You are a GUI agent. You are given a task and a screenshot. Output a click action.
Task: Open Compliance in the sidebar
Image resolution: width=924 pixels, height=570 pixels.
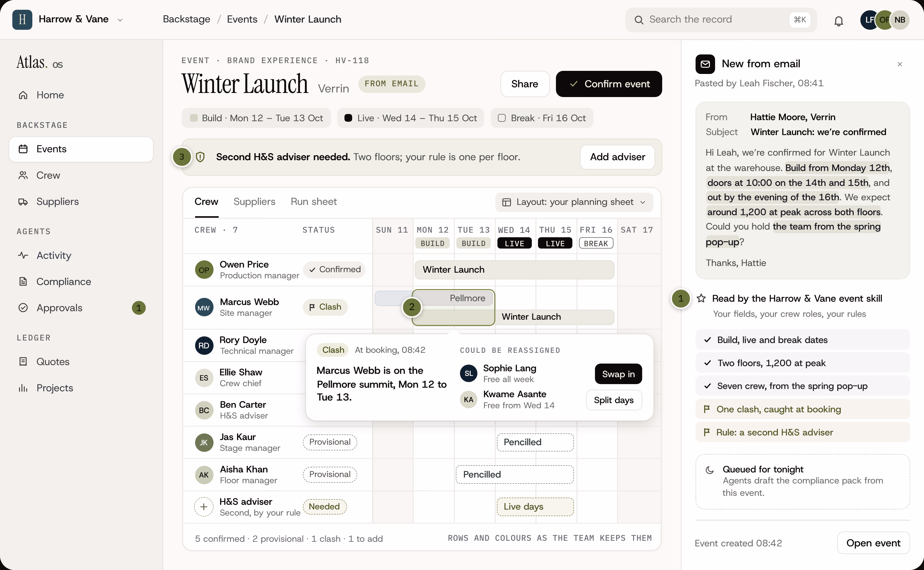81,282
